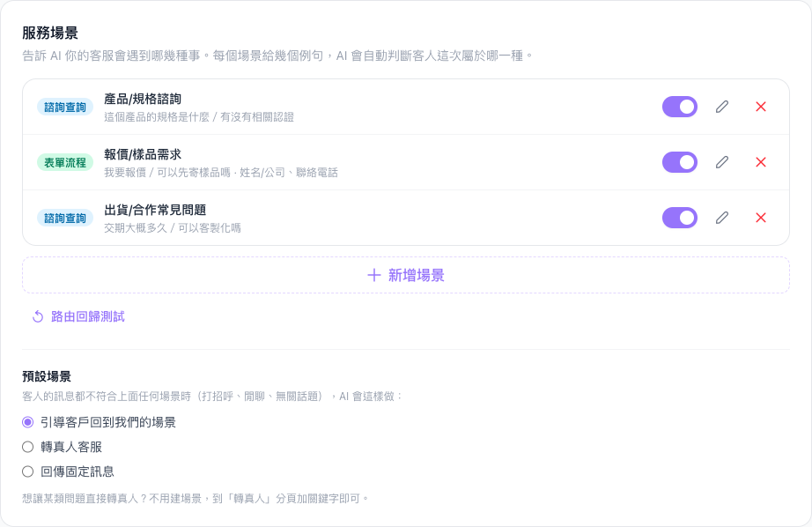812x527 pixels.
Task: Open 路由回歸測試 link
Action: click(78, 316)
